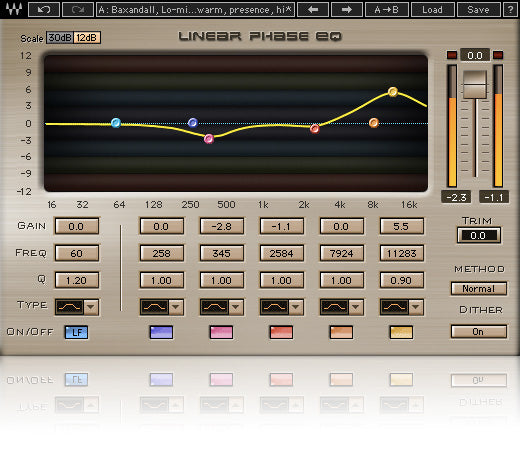Switch graph scale to 12dB
The image size is (520, 450).
coord(87,38)
